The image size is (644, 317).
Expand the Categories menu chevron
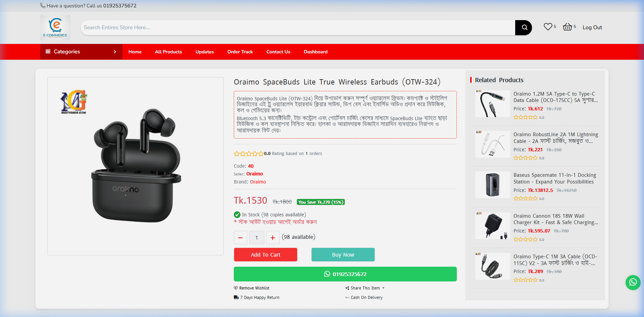click(x=115, y=52)
